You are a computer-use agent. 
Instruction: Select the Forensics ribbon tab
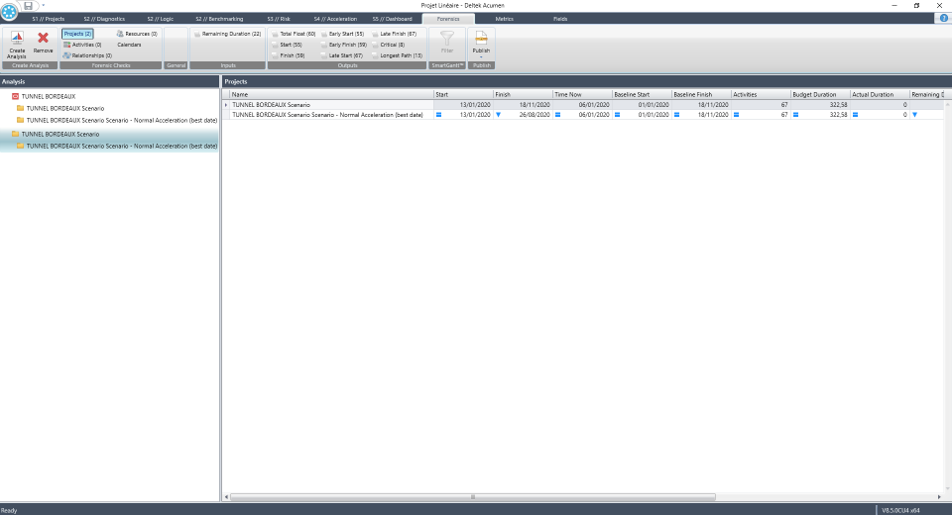[448, 19]
